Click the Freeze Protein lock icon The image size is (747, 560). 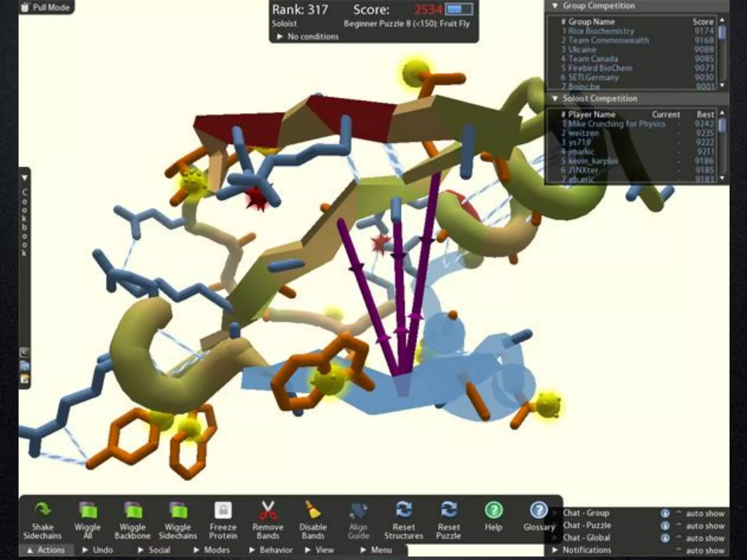tap(223, 510)
